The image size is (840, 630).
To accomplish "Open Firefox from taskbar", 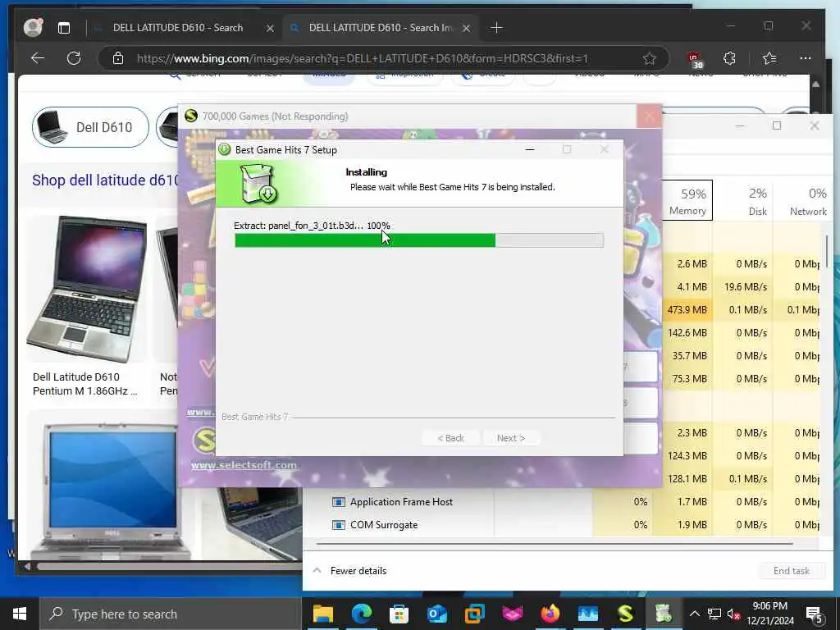I will click(x=550, y=614).
